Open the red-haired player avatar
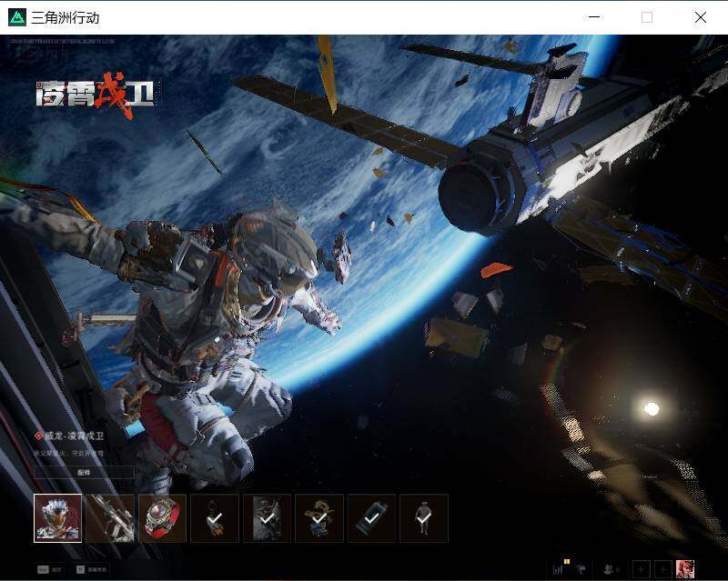The height and width of the screenshot is (581, 728). pyautogui.click(x=685, y=569)
